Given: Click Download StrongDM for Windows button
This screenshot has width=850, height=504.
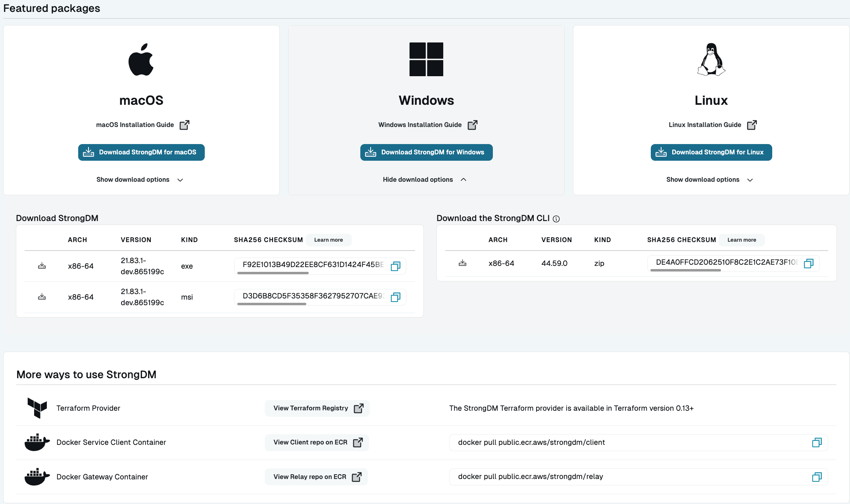Looking at the screenshot, I should coord(426,152).
